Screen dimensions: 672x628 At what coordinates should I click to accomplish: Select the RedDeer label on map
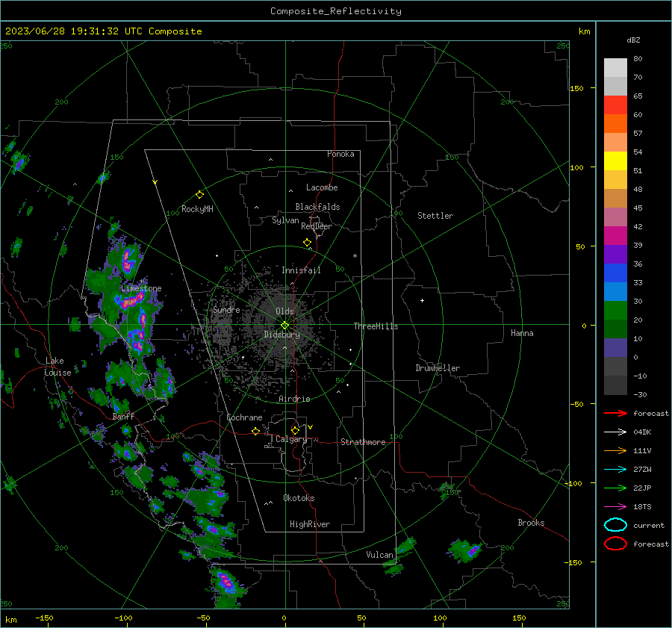click(x=317, y=226)
